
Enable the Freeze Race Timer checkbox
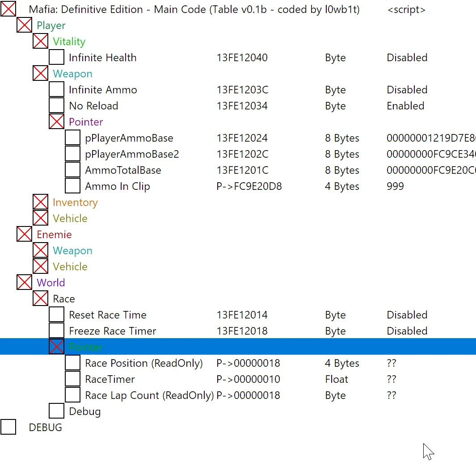(56, 331)
